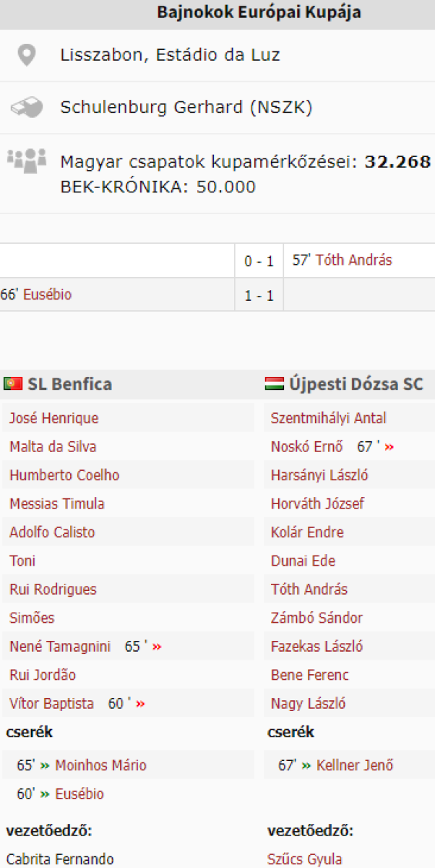Click the location pin icon
The image size is (435, 868).
tap(27, 56)
